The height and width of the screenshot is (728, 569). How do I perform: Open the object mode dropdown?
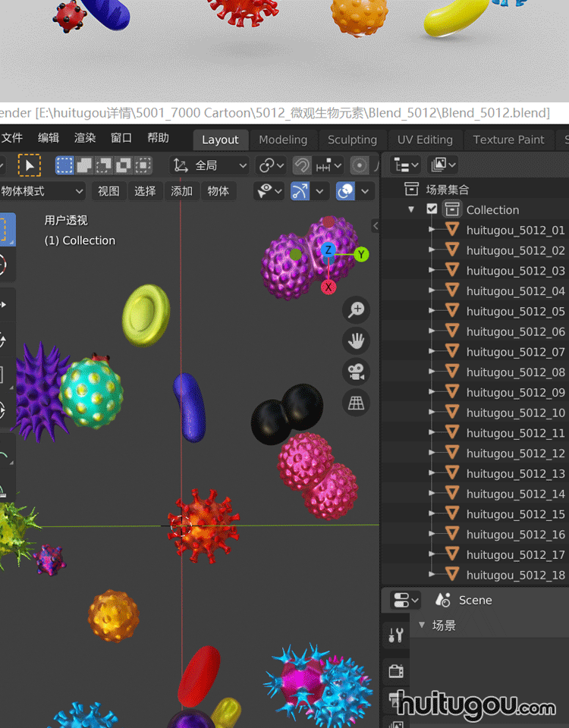point(42,191)
